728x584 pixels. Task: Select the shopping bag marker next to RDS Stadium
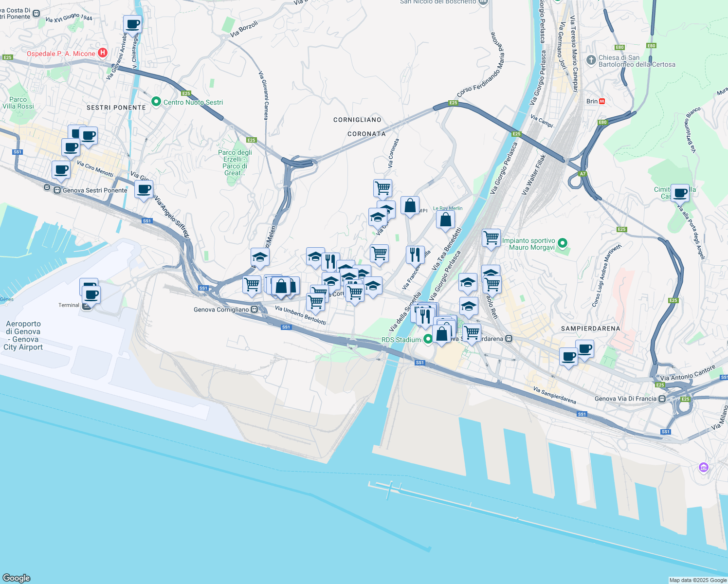tap(442, 335)
